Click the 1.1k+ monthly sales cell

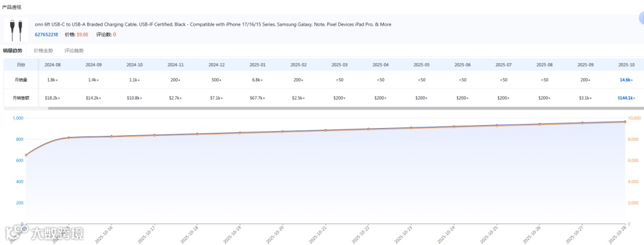click(134, 80)
